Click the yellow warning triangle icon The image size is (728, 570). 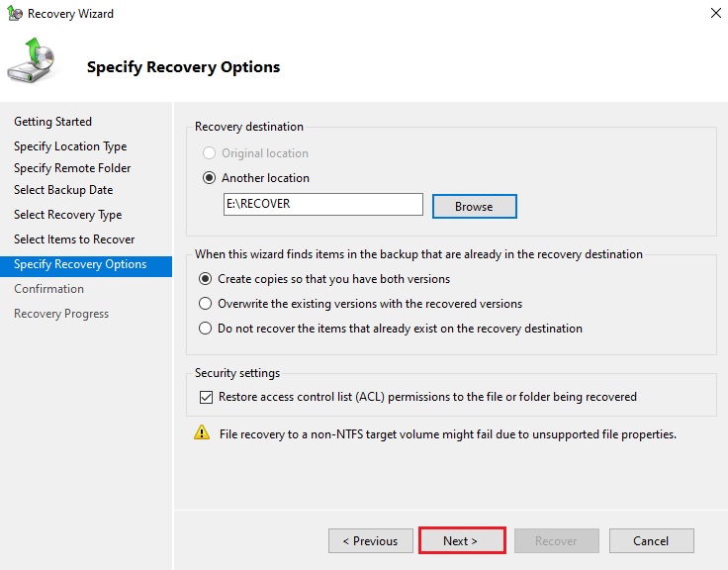202,433
